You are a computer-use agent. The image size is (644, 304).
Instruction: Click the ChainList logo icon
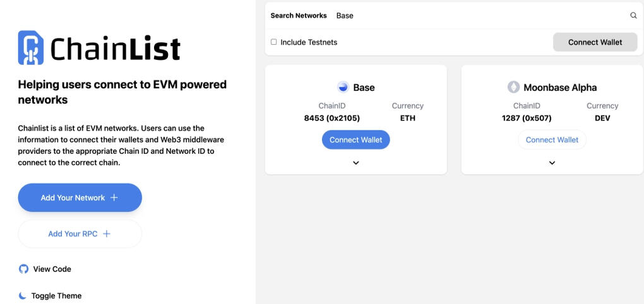click(30, 48)
